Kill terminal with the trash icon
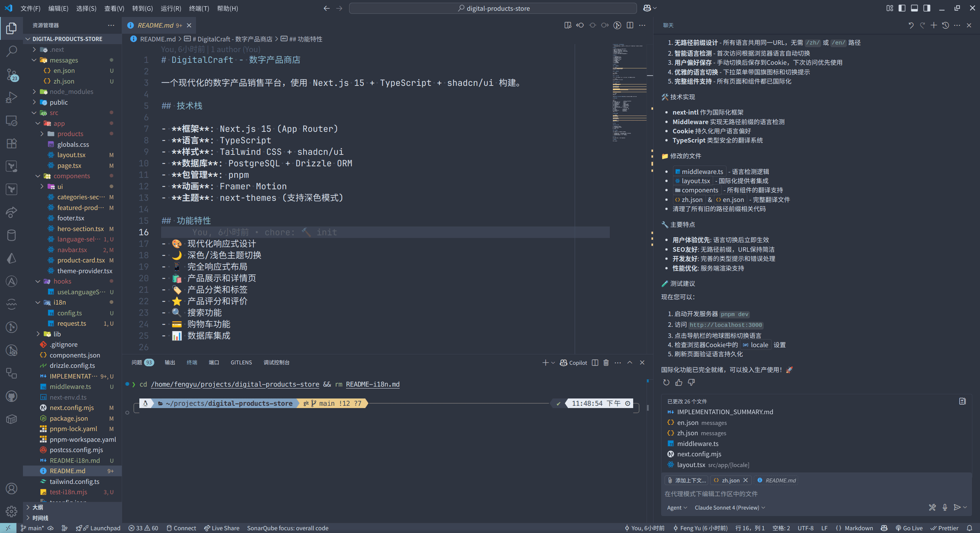 606,363
